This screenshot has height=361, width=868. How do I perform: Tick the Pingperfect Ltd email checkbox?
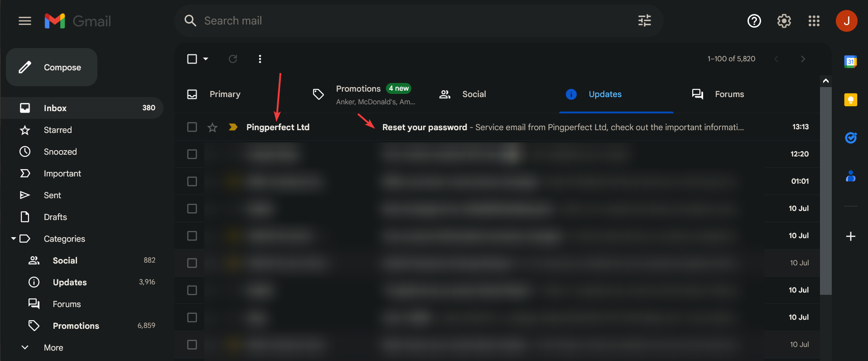[x=192, y=127]
